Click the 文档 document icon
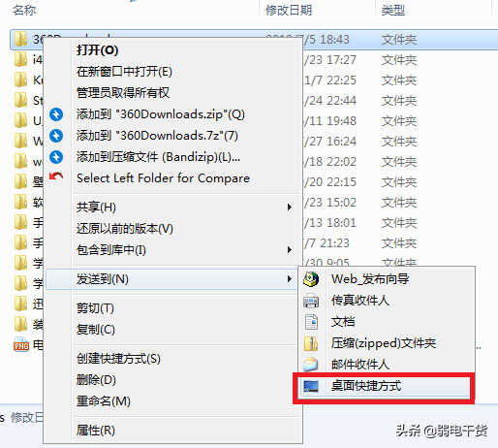498x448 pixels. pyautogui.click(x=311, y=322)
